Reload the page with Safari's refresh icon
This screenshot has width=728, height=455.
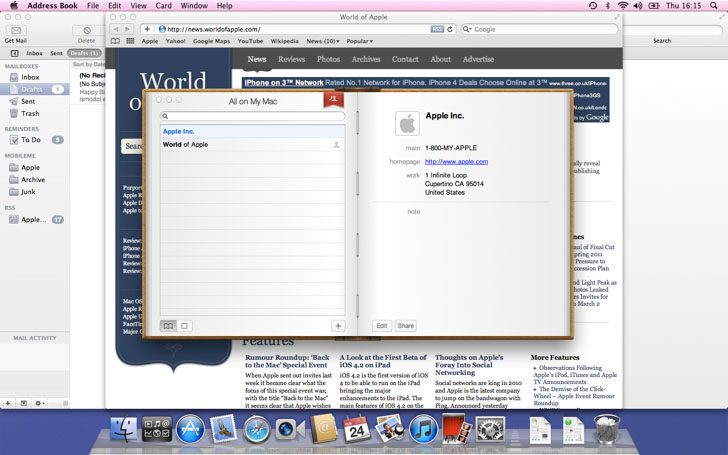(449, 29)
